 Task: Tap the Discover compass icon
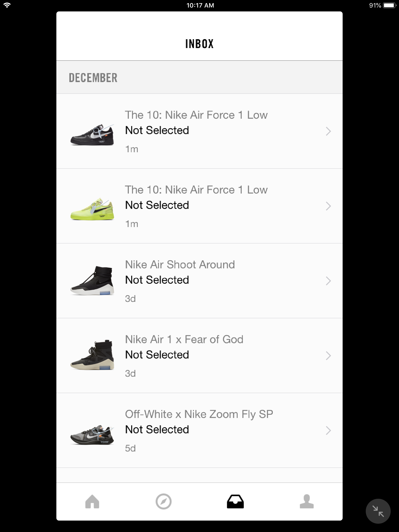(163, 501)
